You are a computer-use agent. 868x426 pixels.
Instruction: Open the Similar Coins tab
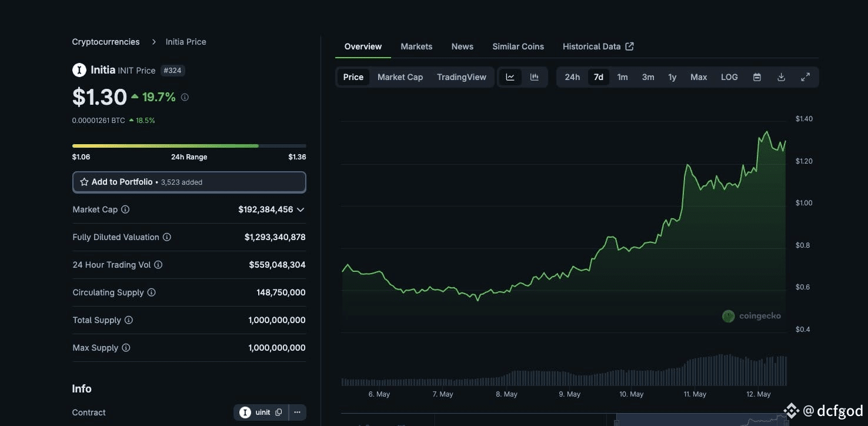click(x=518, y=46)
